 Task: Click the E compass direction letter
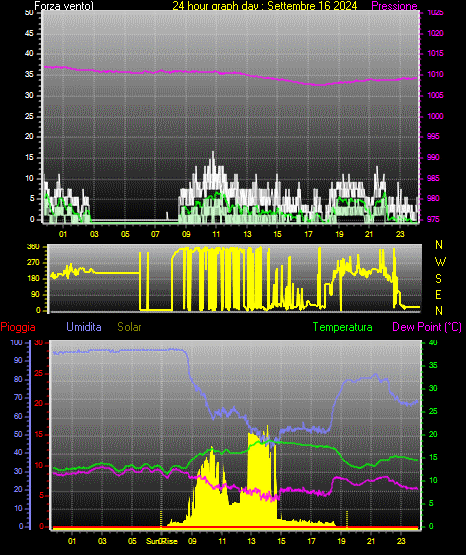(x=438, y=294)
